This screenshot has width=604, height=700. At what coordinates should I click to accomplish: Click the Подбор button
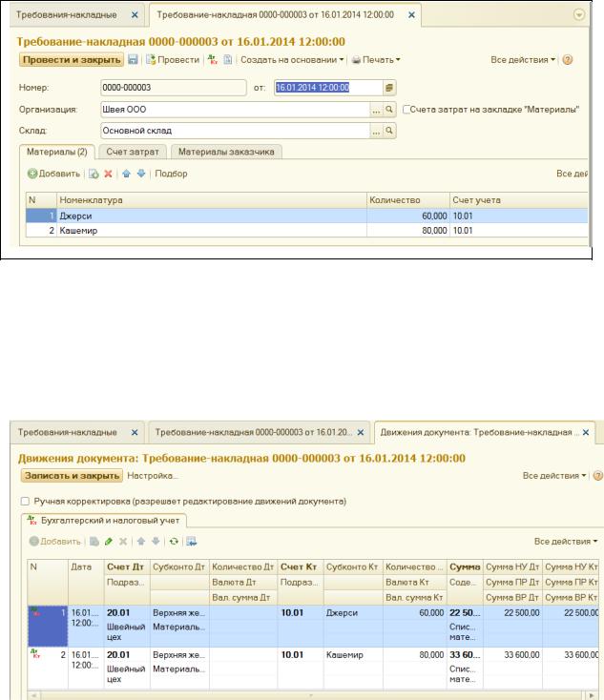coord(171,174)
